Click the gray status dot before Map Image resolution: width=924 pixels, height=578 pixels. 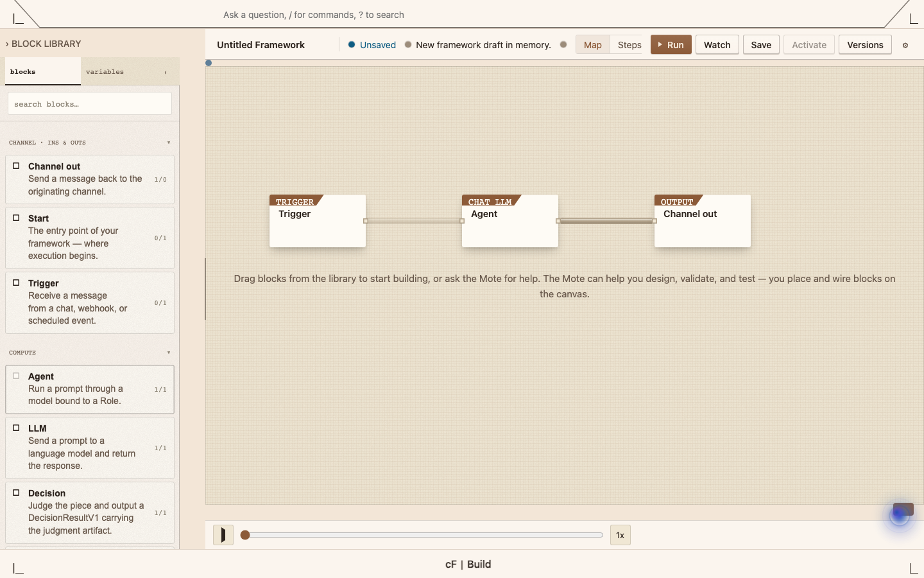563,45
